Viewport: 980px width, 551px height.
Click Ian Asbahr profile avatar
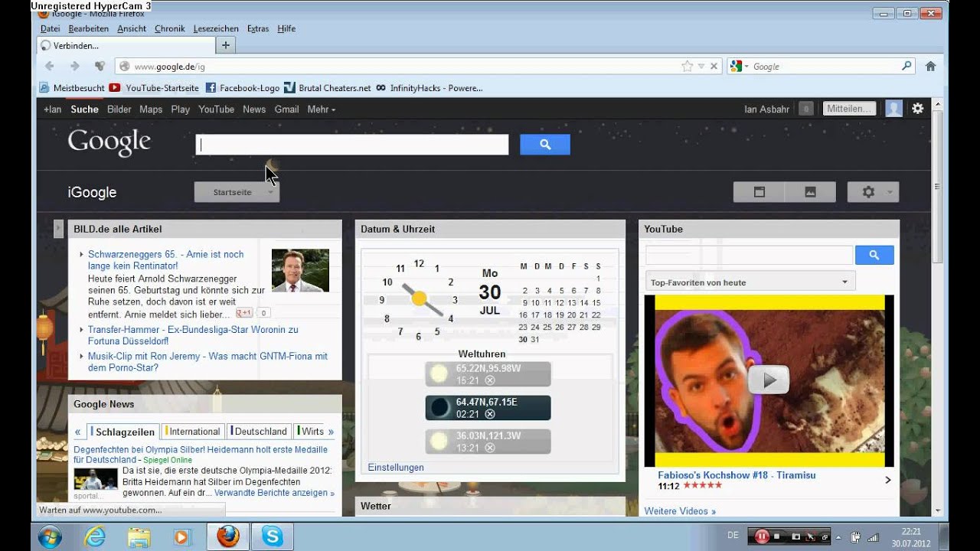[893, 109]
